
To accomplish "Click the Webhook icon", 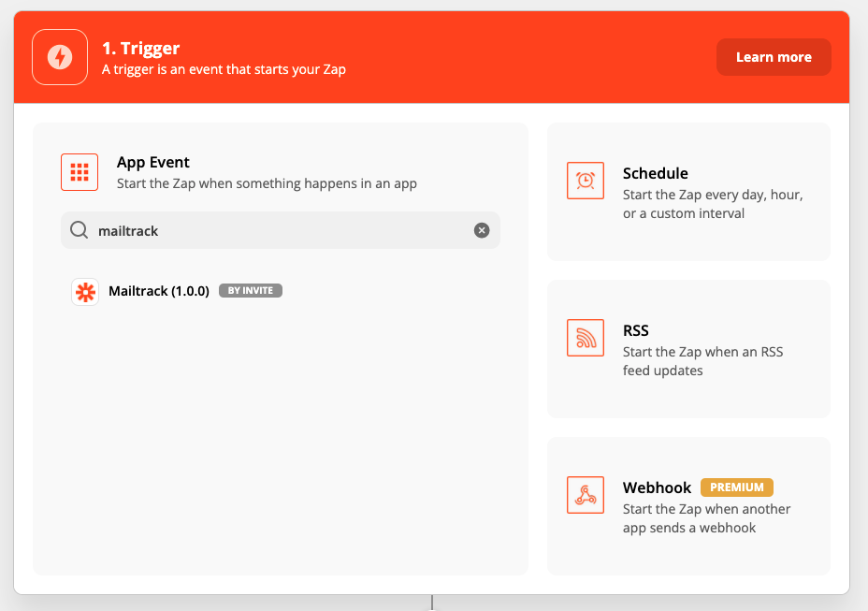I will tap(586, 495).
